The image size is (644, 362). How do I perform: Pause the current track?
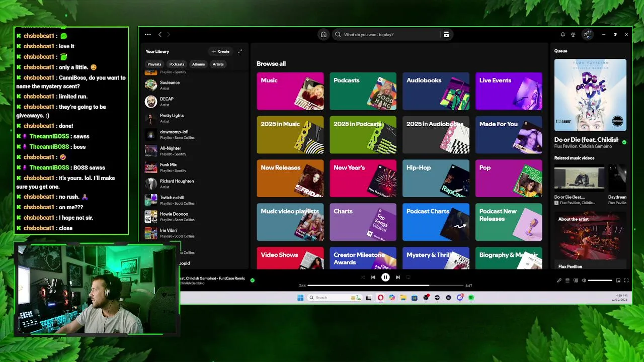pyautogui.click(x=385, y=277)
